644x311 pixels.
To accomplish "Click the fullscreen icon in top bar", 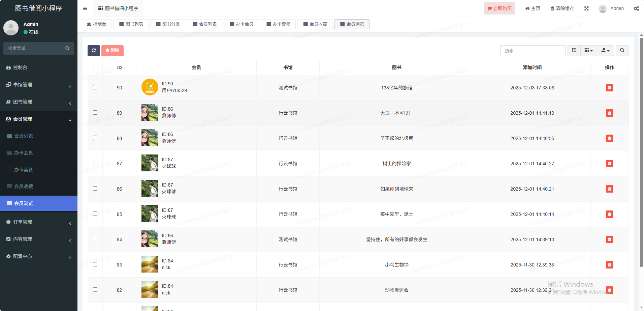I will pyautogui.click(x=586, y=8).
